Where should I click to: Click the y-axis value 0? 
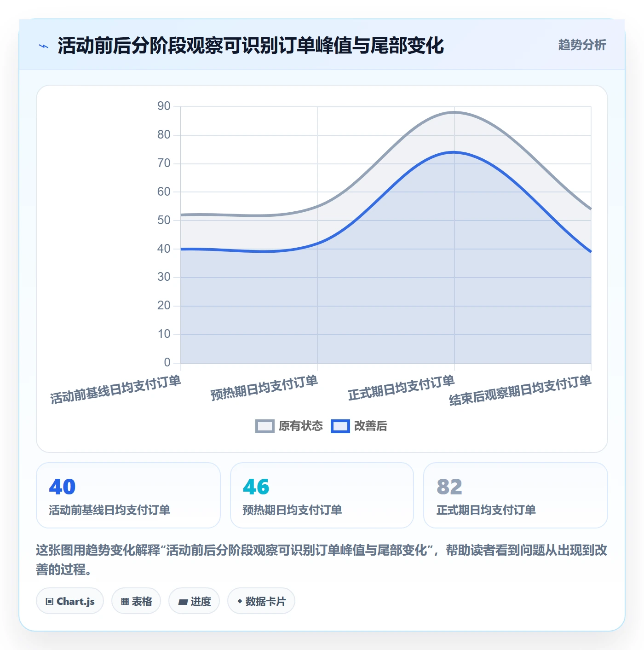tap(167, 363)
